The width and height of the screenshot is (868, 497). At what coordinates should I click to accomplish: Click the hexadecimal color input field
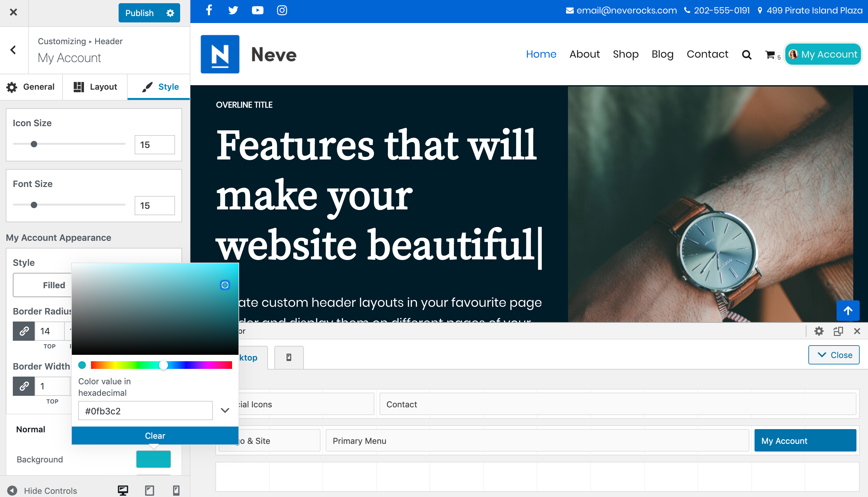[x=145, y=411]
